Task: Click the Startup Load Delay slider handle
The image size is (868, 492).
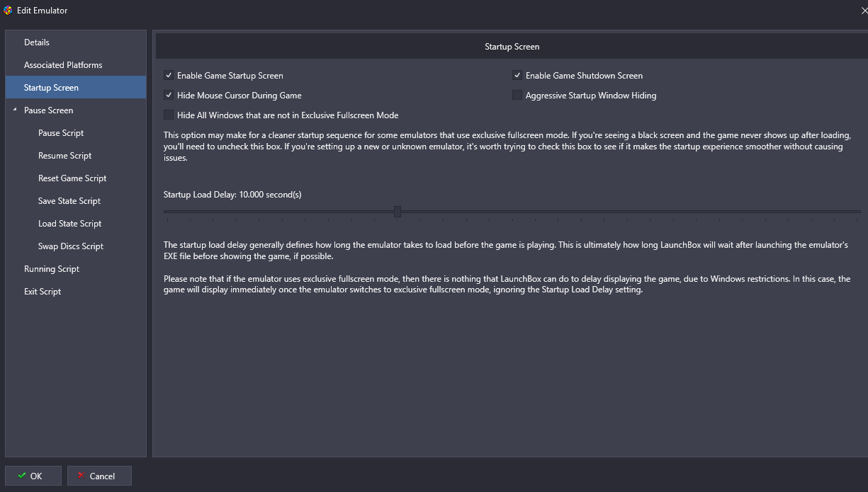Action: pyautogui.click(x=398, y=211)
